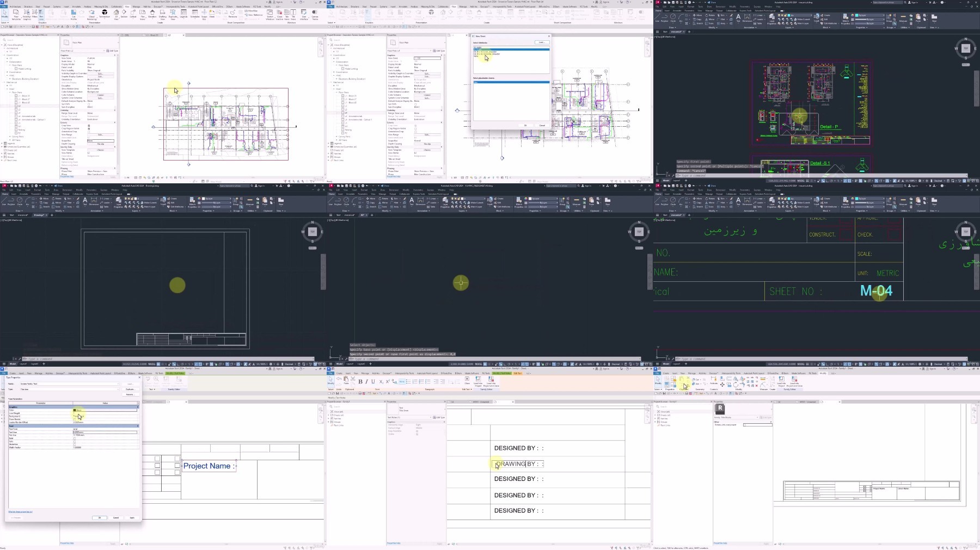Image resolution: width=980 pixels, height=550 pixels.
Task: Select the orange Edit Text ribbon tab
Action: [x=518, y=373]
